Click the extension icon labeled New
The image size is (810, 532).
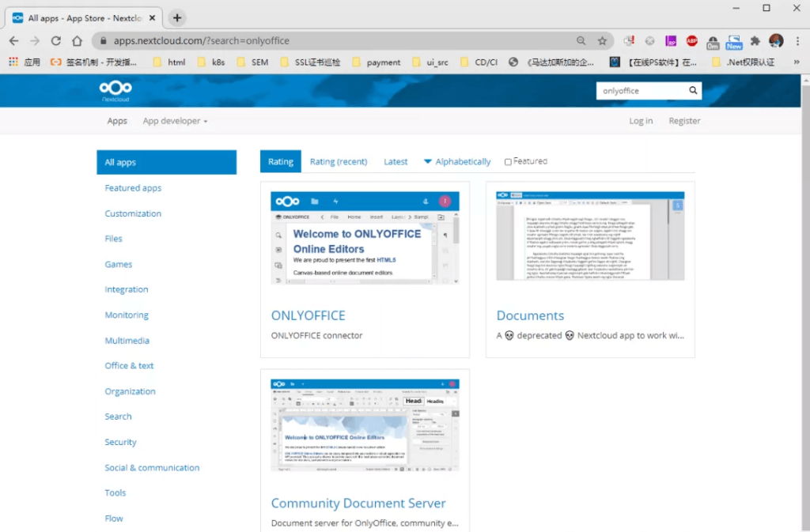[x=733, y=42]
